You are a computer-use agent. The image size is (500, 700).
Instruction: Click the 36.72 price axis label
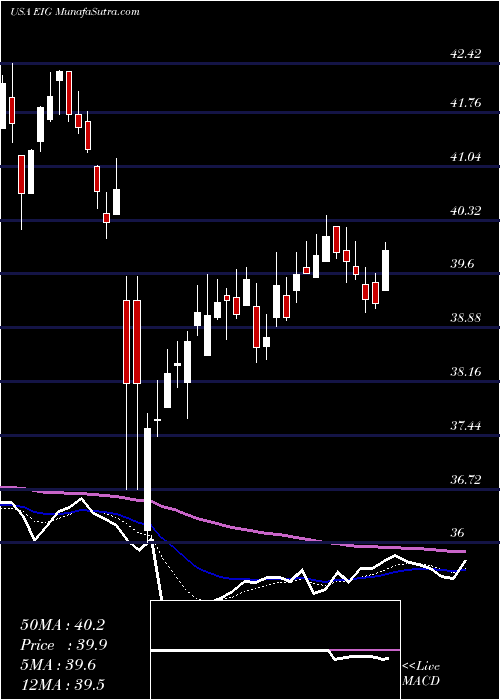pyautogui.click(x=466, y=480)
